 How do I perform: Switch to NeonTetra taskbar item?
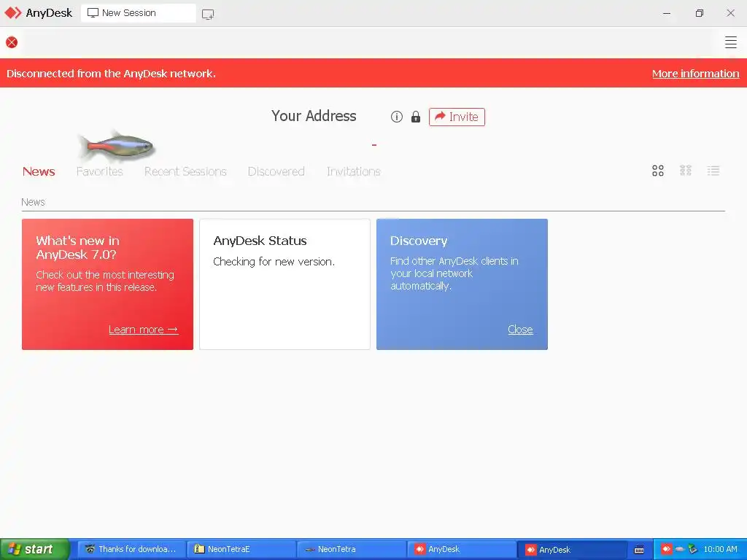(352, 549)
